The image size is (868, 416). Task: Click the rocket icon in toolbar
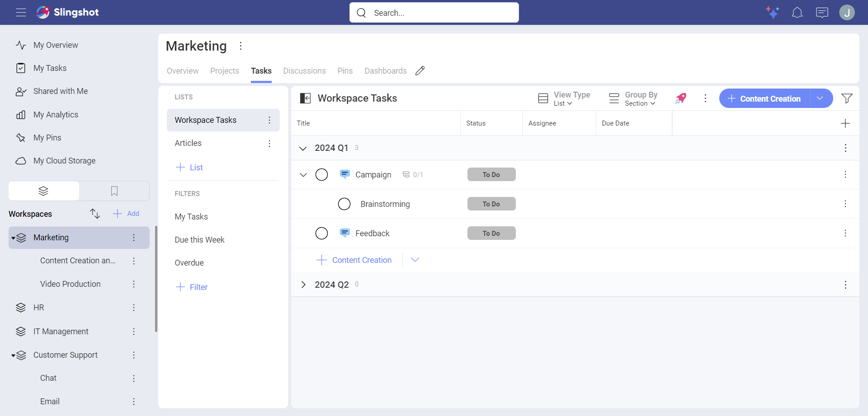[x=680, y=98]
